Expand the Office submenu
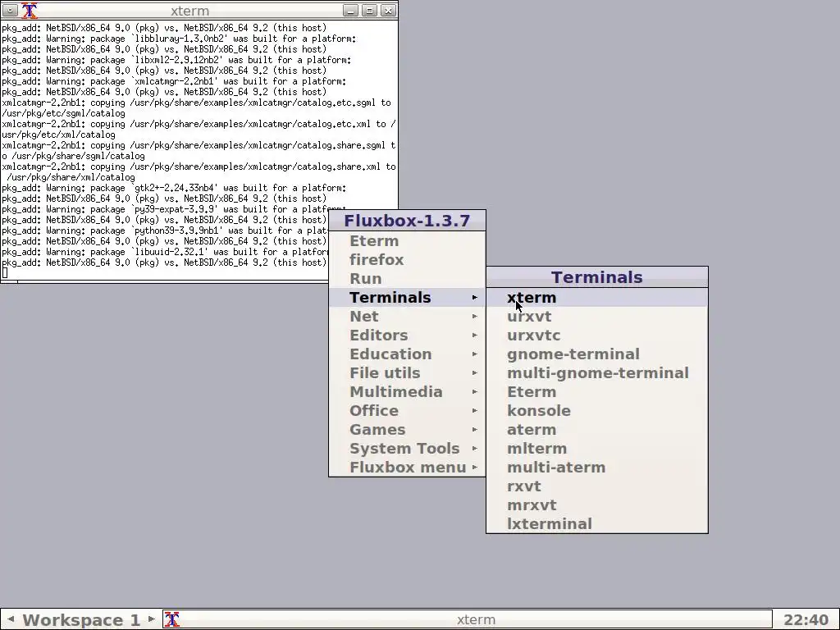 (407, 410)
